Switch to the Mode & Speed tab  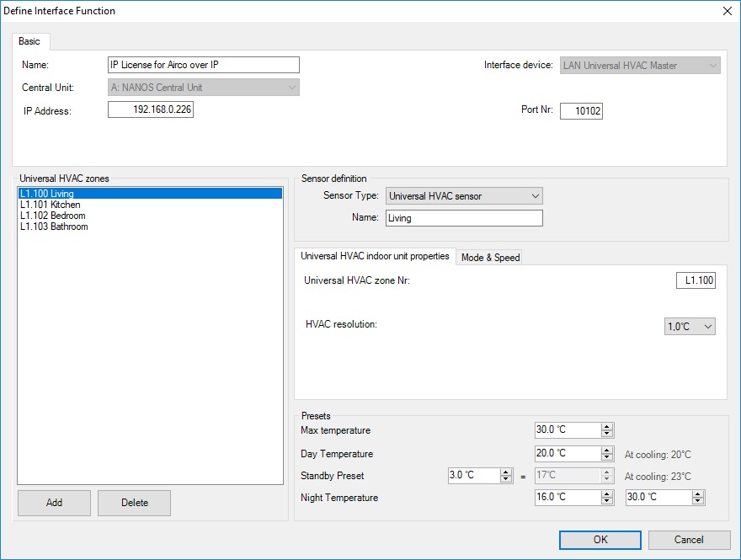click(490, 258)
